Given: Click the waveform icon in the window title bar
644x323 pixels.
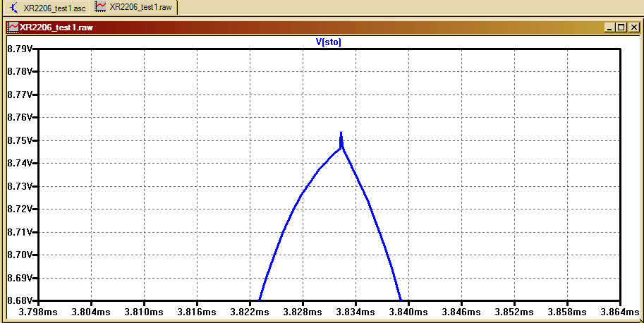Looking at the screenshot, I should 13,28.
